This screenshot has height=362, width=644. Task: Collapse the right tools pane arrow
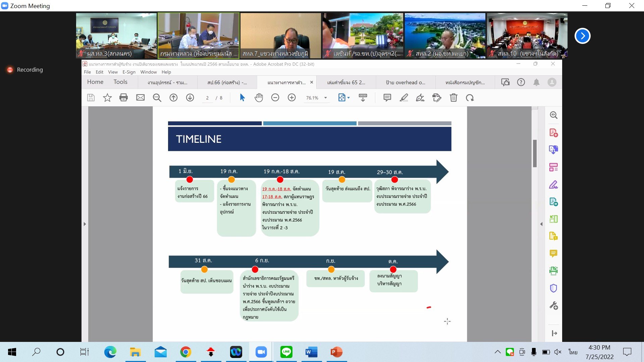pyautogui.click(x=541, y=224)
